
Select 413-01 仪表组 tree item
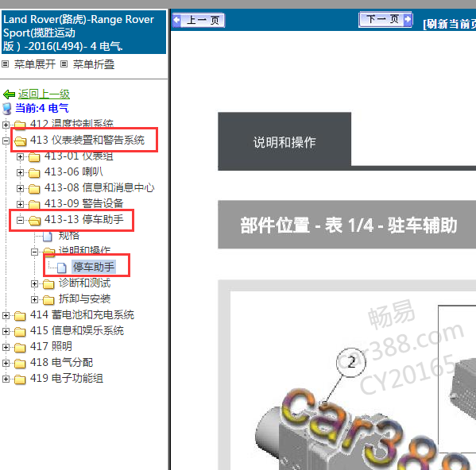coord(79,156)
